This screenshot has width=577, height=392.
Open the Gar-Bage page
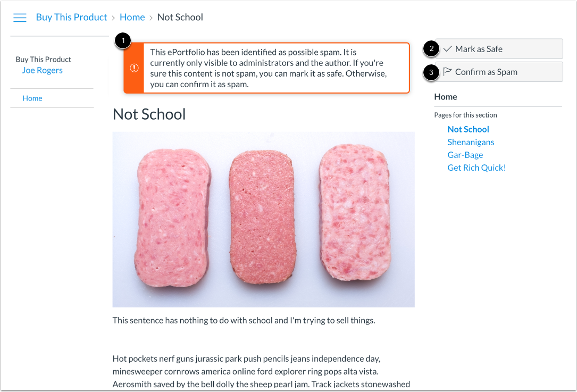(465, 155)
